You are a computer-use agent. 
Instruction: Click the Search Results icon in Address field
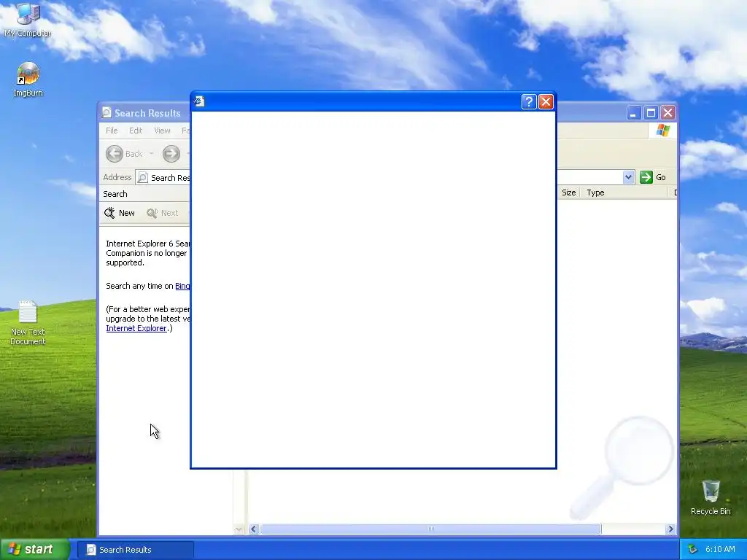pos(142,178)
